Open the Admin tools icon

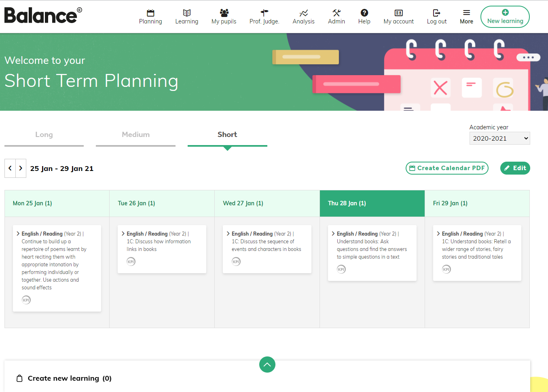tap(336, 13)
